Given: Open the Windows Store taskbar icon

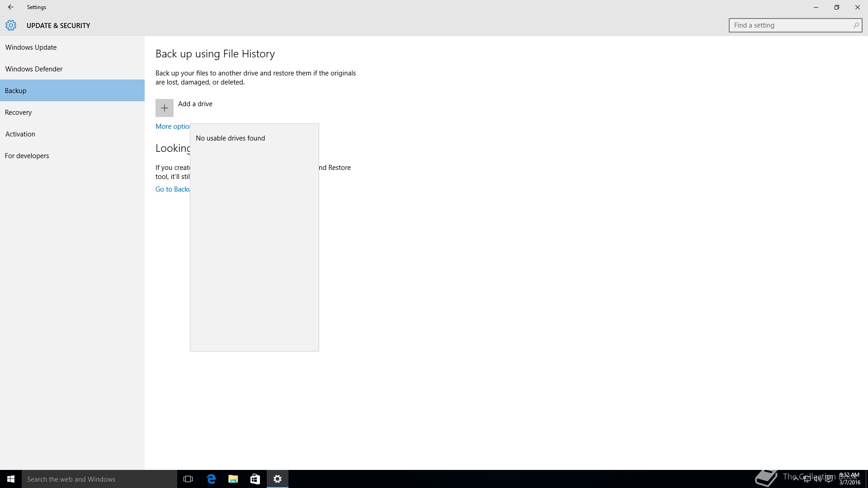Looking at the screenshot, I should tap(255, 479).
